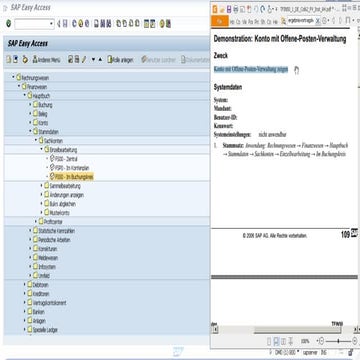360x360 pixels.
Task: Click the Rolle anlegen button
Action: (x=120, y=60)
